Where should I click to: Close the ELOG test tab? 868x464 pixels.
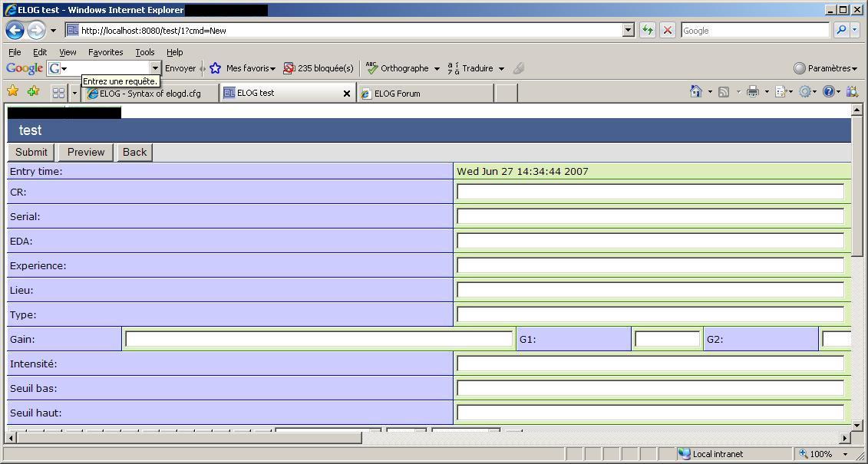[x=347, y=94]
